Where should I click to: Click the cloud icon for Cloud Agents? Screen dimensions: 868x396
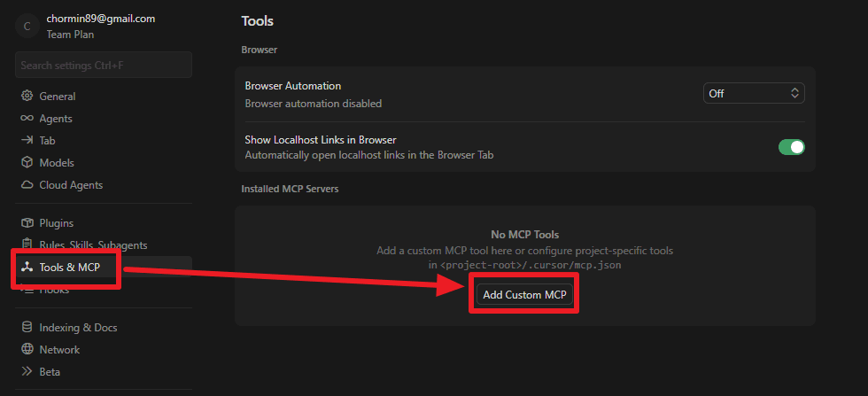click(27, 185)
